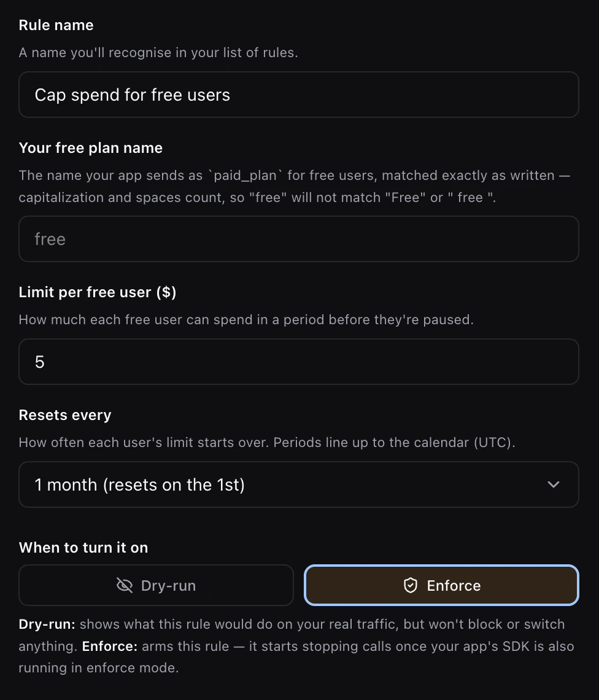
Task: Click the 'Periods line up to the calendar (UTC)' hint
Action: (x=394, y=442)
